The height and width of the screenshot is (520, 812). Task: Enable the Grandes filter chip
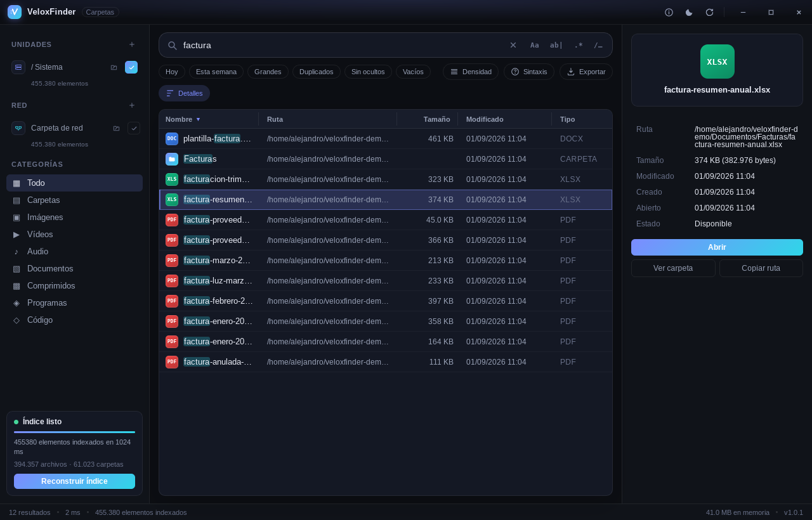tap(268, 72)
